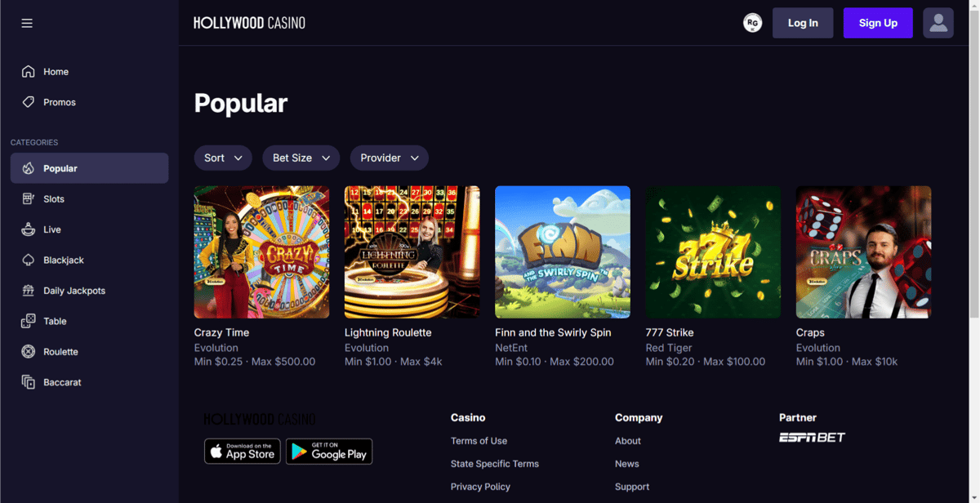This screenshot has height=503, width=980.
Task: Select the Blackjack spade icon
Action: click(x=29, y=260)
